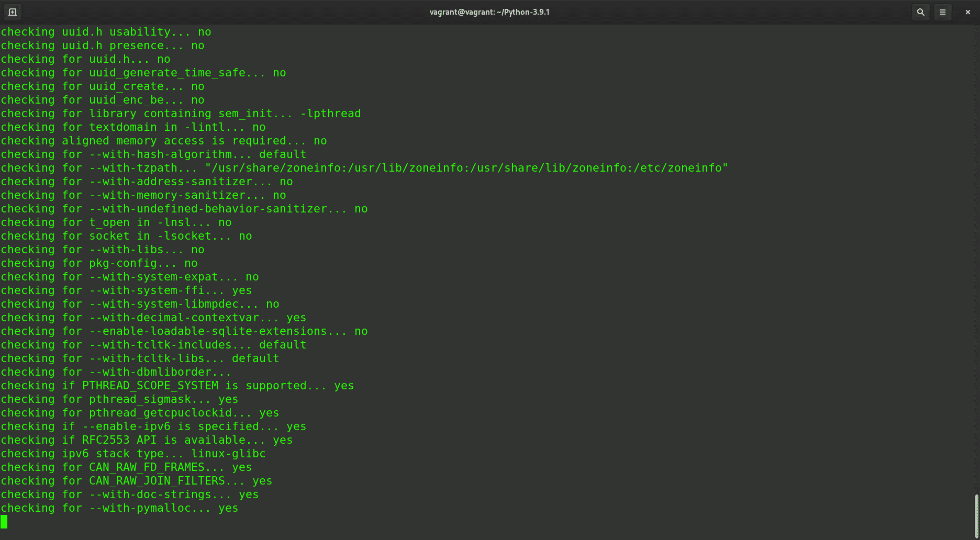Click the no after --with-system-expat
This screenshot has height=540, width=980.
tap(252, 277)
